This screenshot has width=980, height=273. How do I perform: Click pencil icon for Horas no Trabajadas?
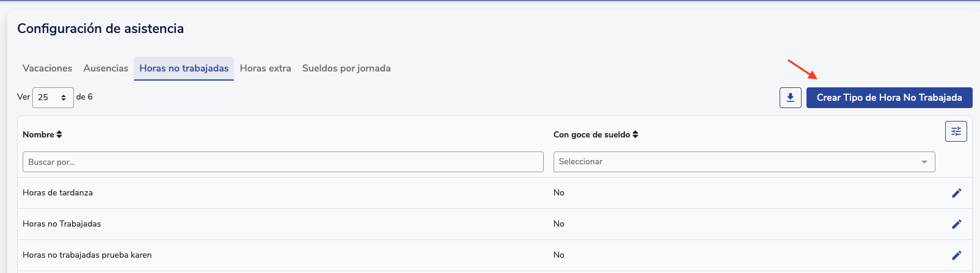pyautogui.click(x=956, y=224)
